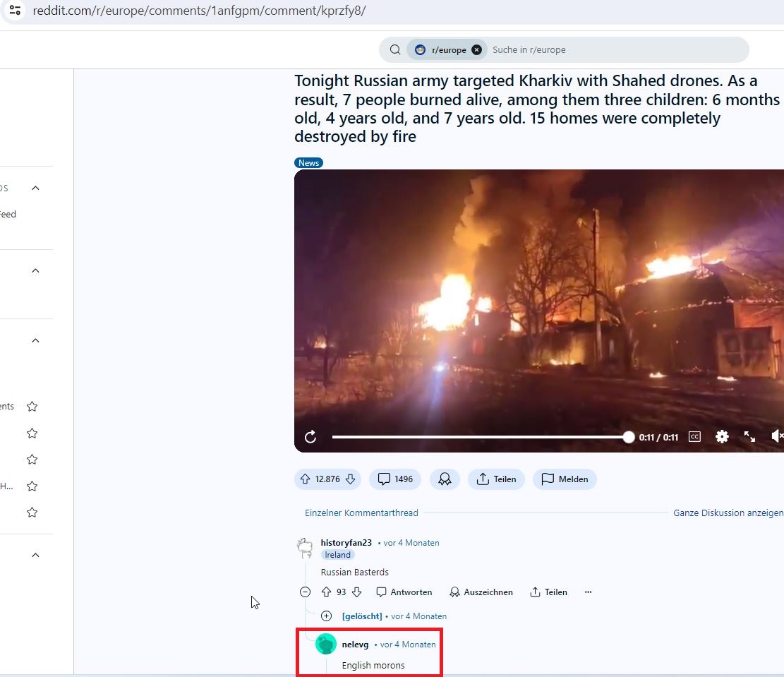Click the 'vor 4 Monaten' timestamp by historyfan23

pyautogui.click(x=411, y=543)
